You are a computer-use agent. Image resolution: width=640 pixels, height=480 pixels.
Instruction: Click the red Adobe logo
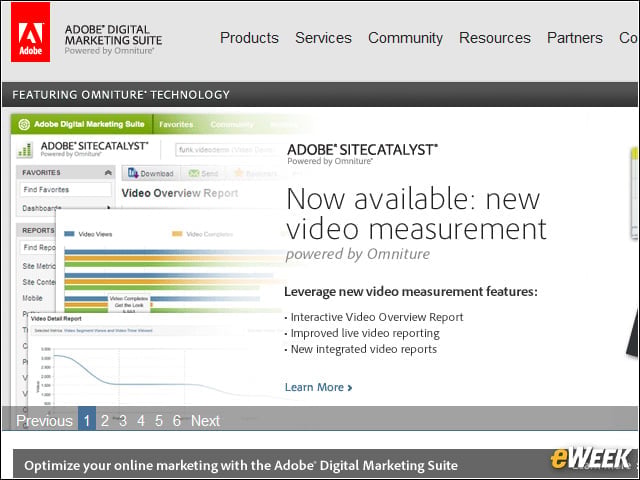[31, 32]
